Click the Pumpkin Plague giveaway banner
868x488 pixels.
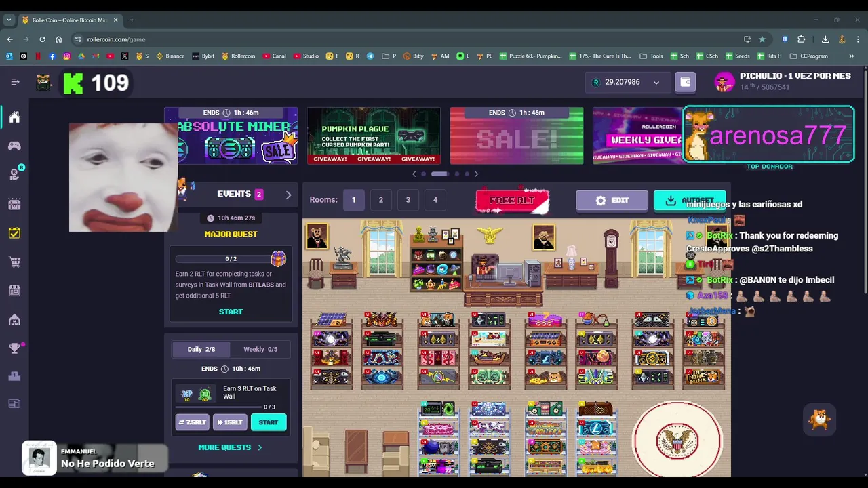tap(374, 136)
